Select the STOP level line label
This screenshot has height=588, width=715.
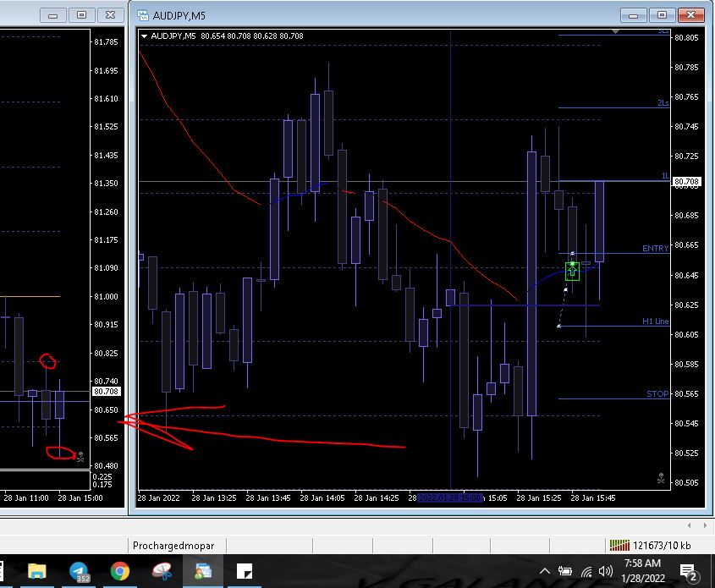click(657, 394)
